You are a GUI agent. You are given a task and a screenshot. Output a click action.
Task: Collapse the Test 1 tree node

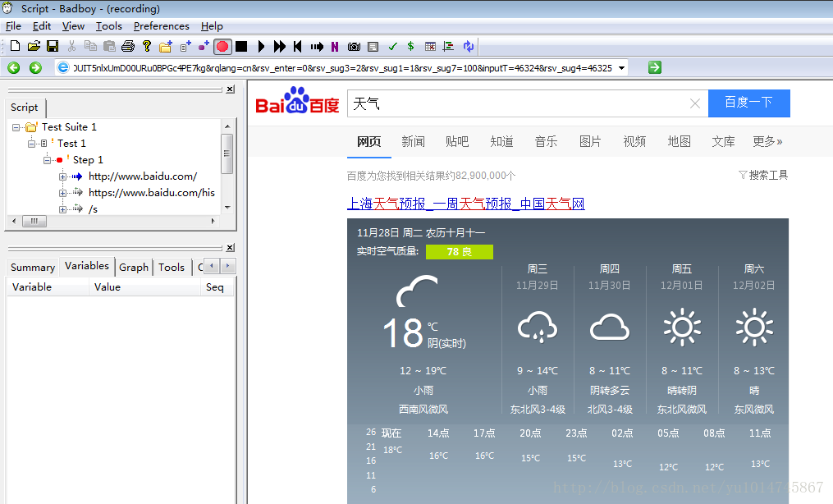pos(32,144)
